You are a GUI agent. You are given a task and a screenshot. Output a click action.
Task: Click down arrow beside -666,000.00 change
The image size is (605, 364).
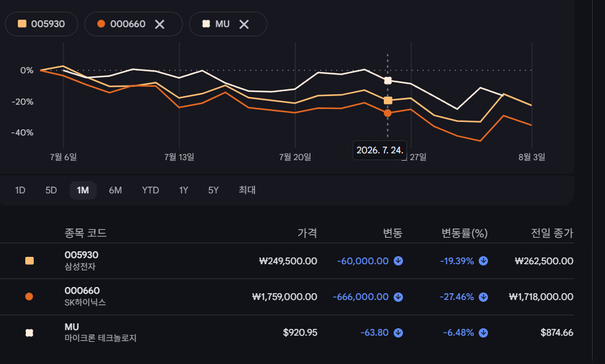pyautogui.click(x=398, y=297)
